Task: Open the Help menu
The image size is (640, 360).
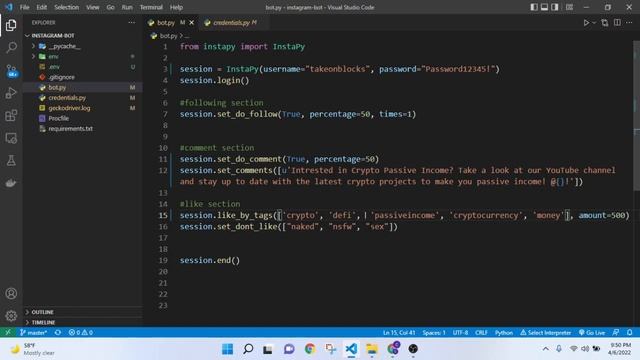Action: 176,7
